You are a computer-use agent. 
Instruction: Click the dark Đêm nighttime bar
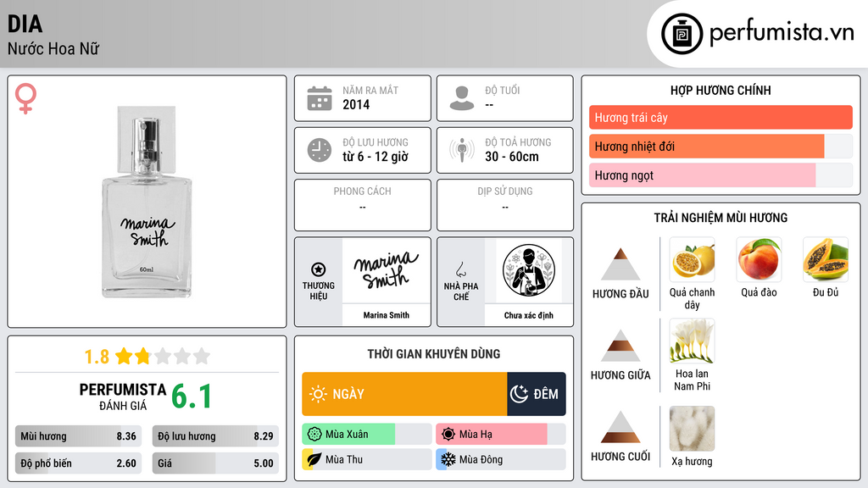click(537, 394)
